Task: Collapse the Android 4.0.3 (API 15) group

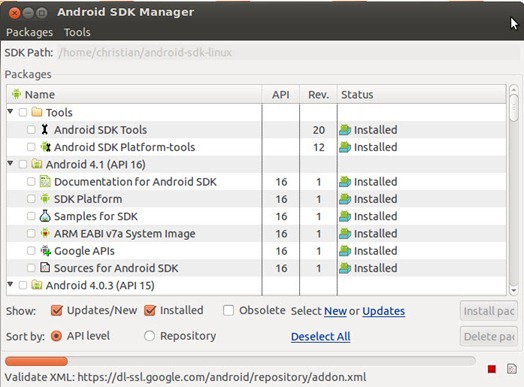Action: coord(10,284)
